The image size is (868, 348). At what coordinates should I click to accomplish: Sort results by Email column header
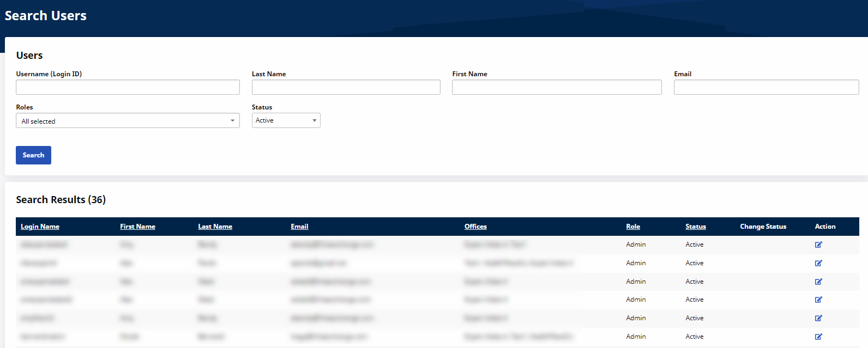tap(299, 227)
